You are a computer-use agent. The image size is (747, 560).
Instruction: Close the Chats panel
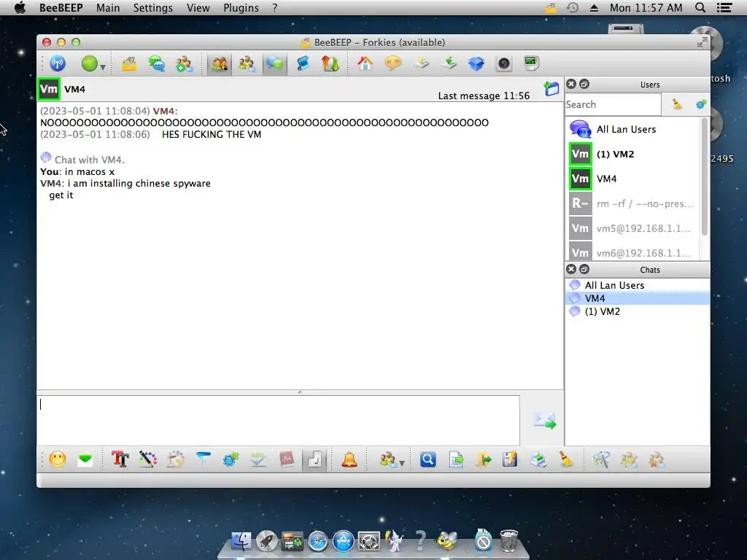(571, 270)
